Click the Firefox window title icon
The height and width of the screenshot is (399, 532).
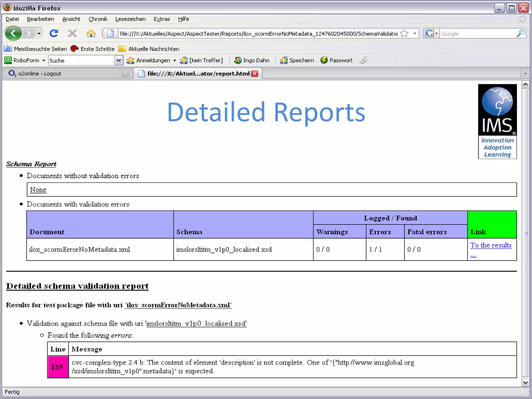tap(7, 7)
